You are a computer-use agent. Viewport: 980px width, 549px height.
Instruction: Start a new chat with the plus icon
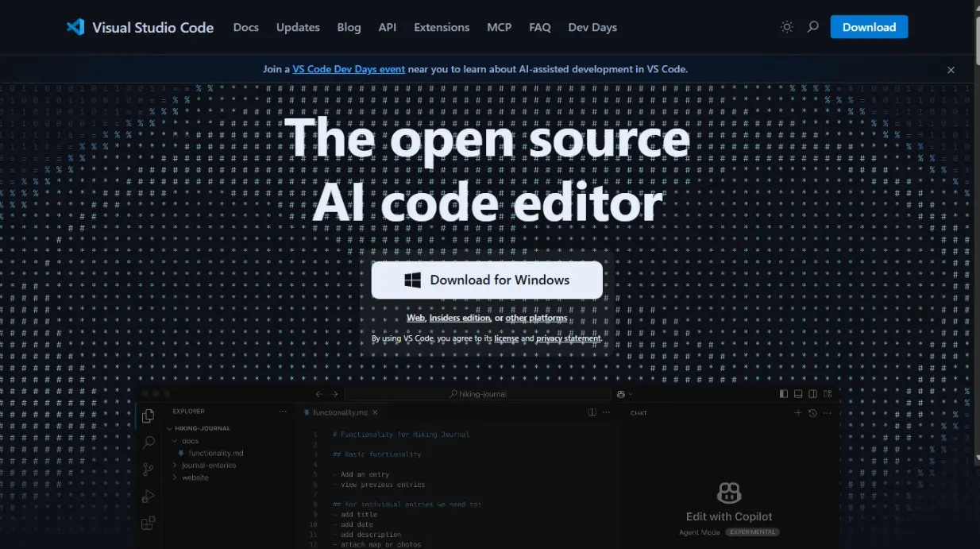pos(798,412)
